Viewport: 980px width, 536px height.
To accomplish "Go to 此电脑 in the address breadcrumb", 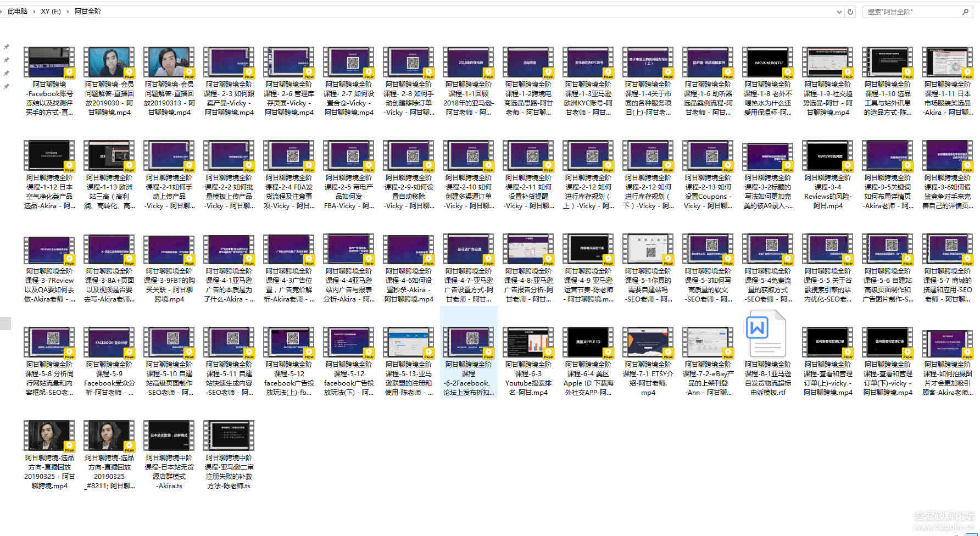I will tap(17, 12).
